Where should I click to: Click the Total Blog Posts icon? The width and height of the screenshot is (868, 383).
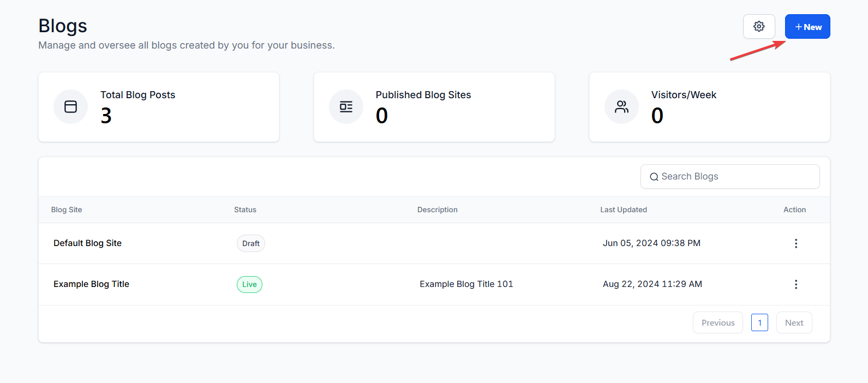pos(71,107)
